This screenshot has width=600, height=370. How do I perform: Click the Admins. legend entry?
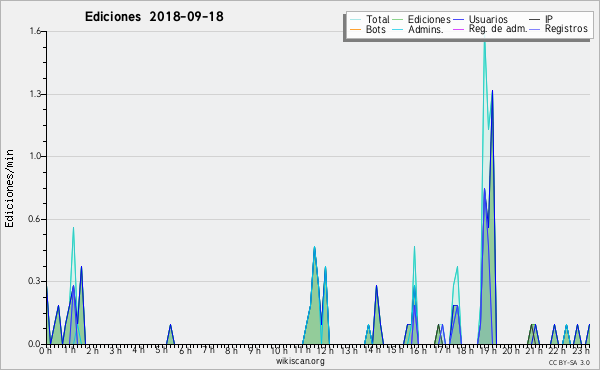(x=418, y=29)
